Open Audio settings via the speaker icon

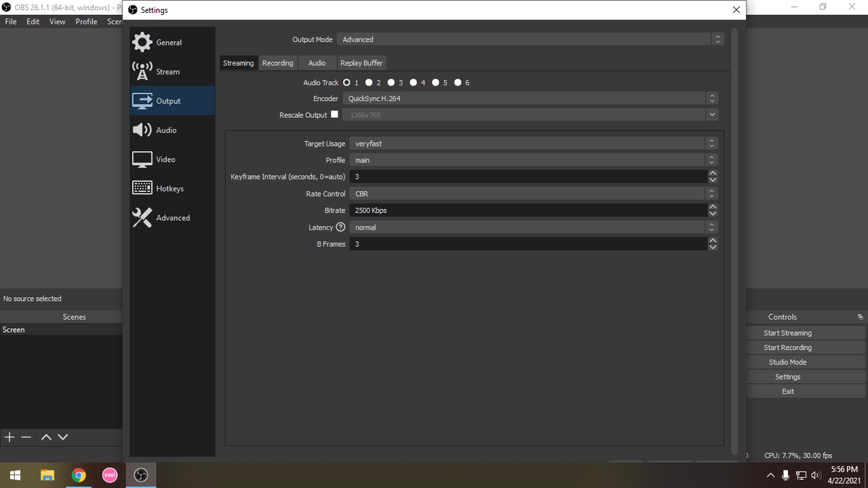point(142,130)
